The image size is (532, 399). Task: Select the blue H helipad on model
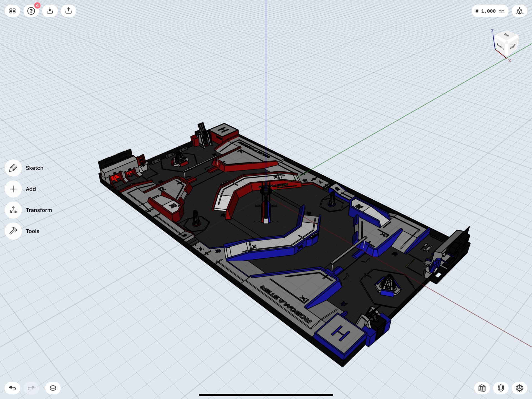click(340, 333)
